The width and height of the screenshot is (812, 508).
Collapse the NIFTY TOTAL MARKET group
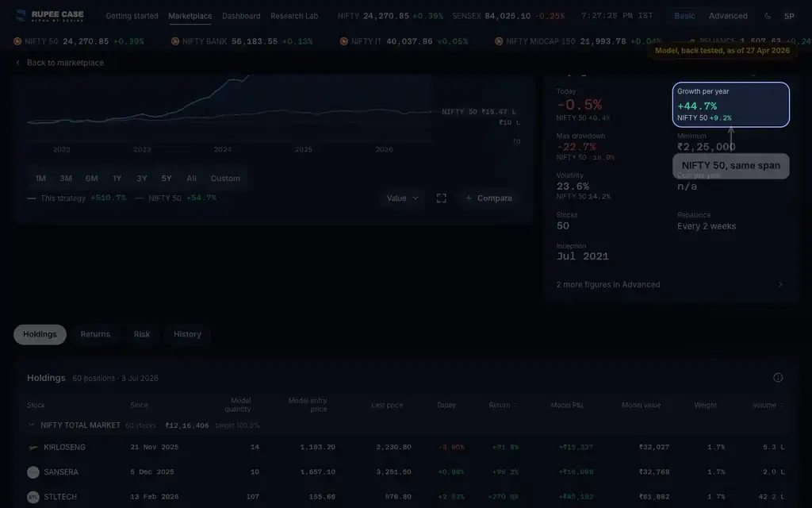click(x=32, y=425)
